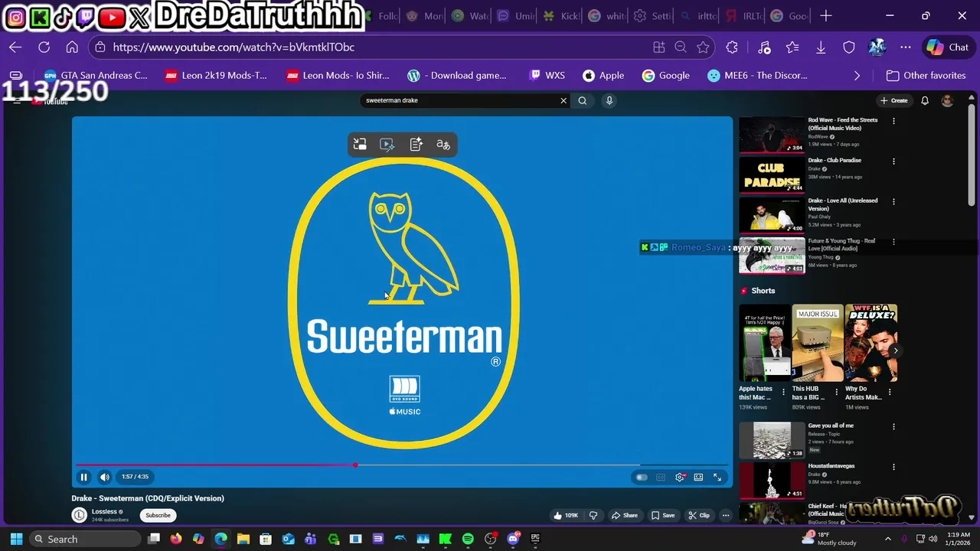Screen dimensions: 980x551
Task: Open the Edge downloads panel
Action: point(821,47)
